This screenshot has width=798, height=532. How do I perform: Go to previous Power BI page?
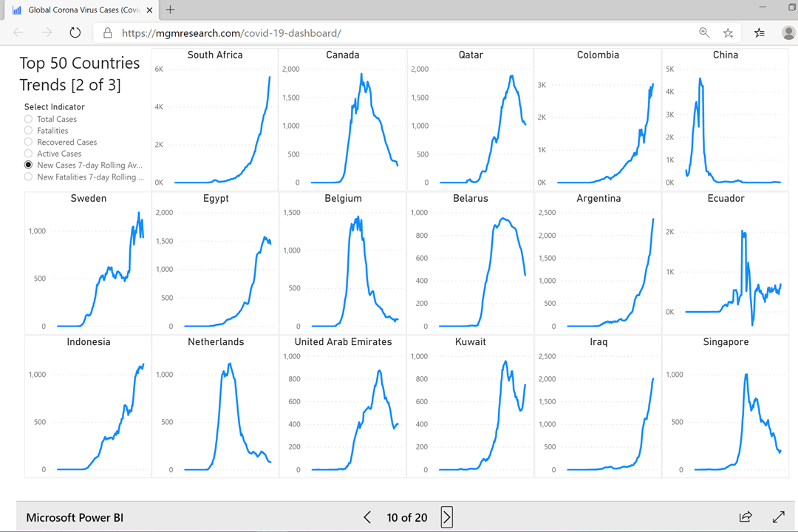367,517
